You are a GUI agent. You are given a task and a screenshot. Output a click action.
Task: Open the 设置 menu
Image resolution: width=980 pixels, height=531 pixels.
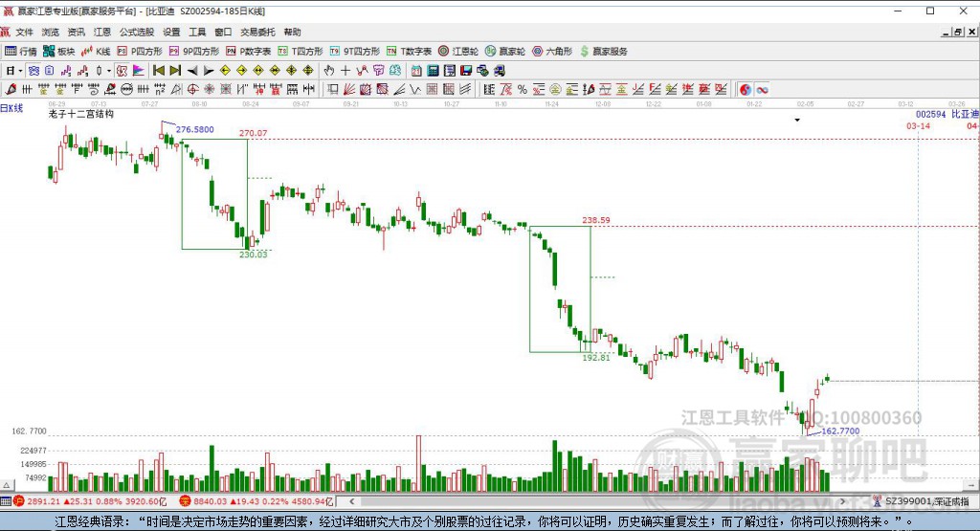pyautogui.click(x=171, y=32)
